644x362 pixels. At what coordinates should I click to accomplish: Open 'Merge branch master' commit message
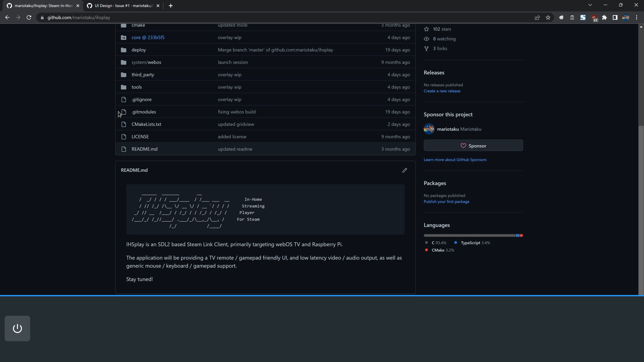pos(275,50)
